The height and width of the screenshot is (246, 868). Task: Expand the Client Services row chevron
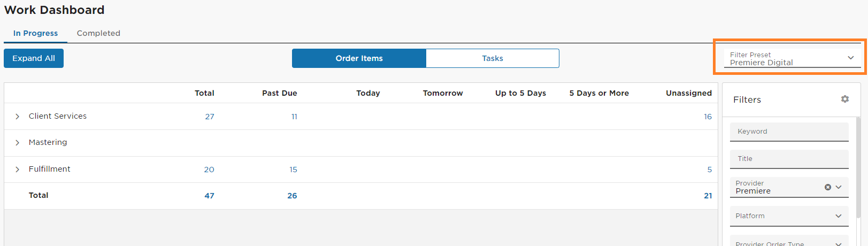coord(17,117)
